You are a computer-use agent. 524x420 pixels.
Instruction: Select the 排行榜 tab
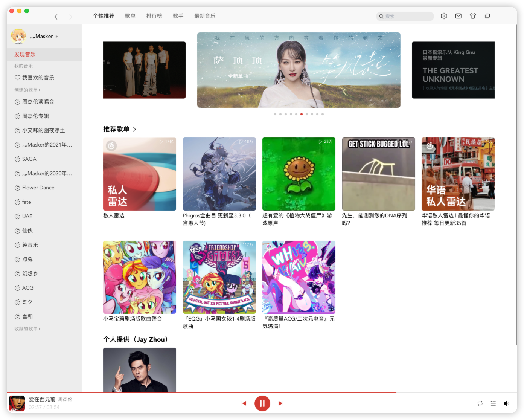click(x=154, y=16)
